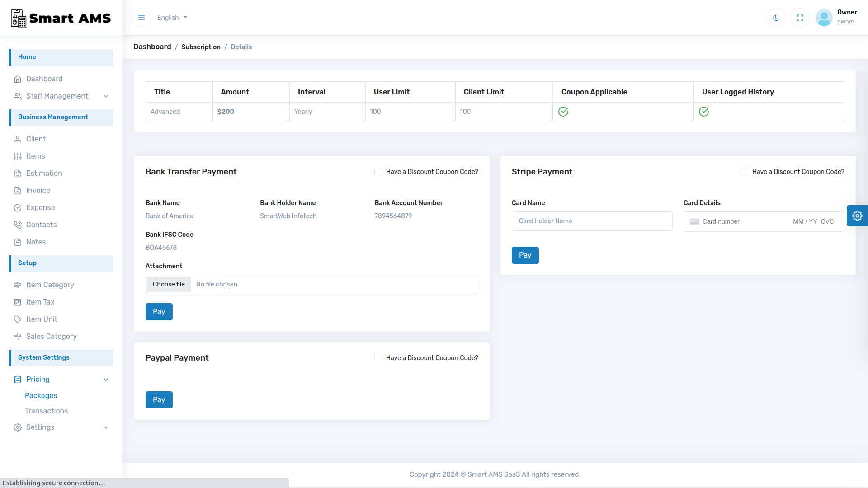
Task: Click the Estimation sidebar icon
Action: 18,174
